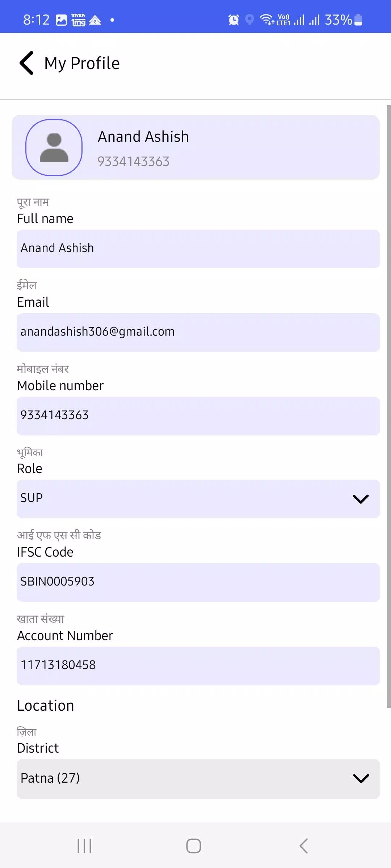
Task: Tap the Android back navigation button
Action: pyautogui.click(x=303, y=846)
